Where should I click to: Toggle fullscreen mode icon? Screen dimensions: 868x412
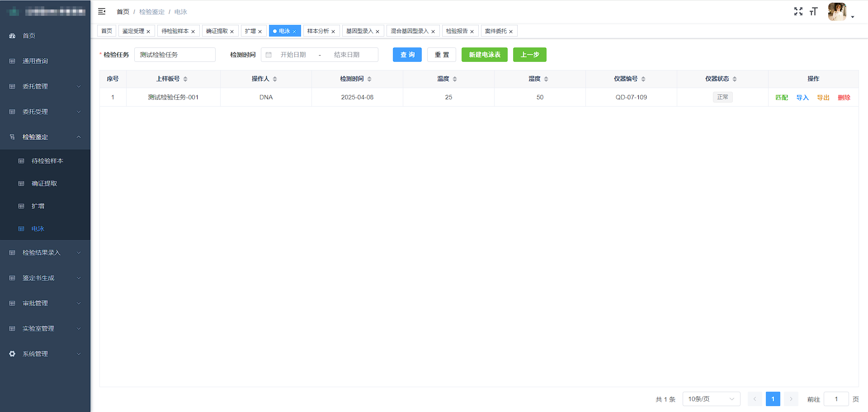tap(798, 11)
